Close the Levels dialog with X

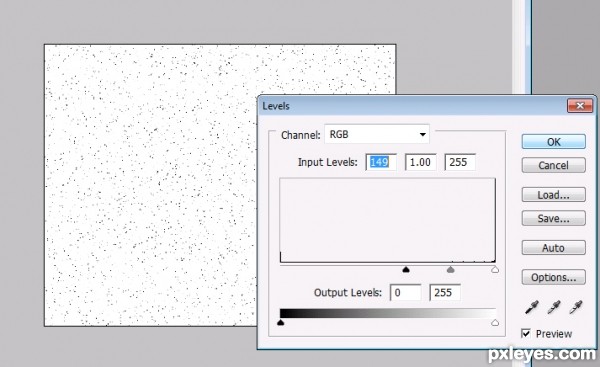point(580,106)
